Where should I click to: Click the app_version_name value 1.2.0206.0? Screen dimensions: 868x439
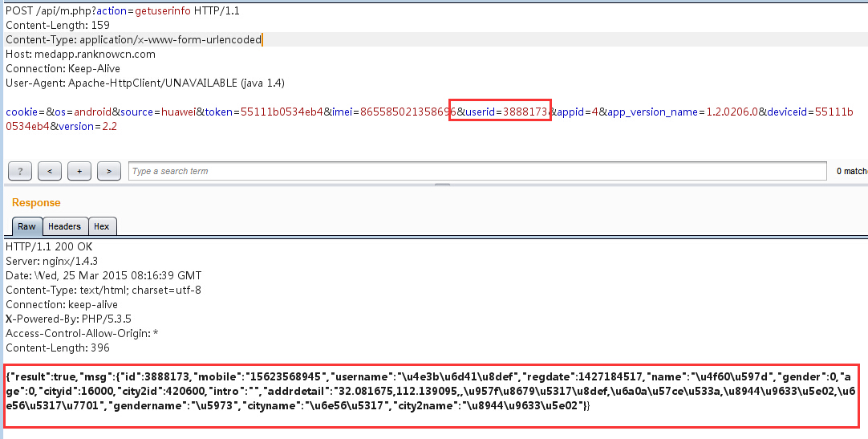tap(732, 112)
